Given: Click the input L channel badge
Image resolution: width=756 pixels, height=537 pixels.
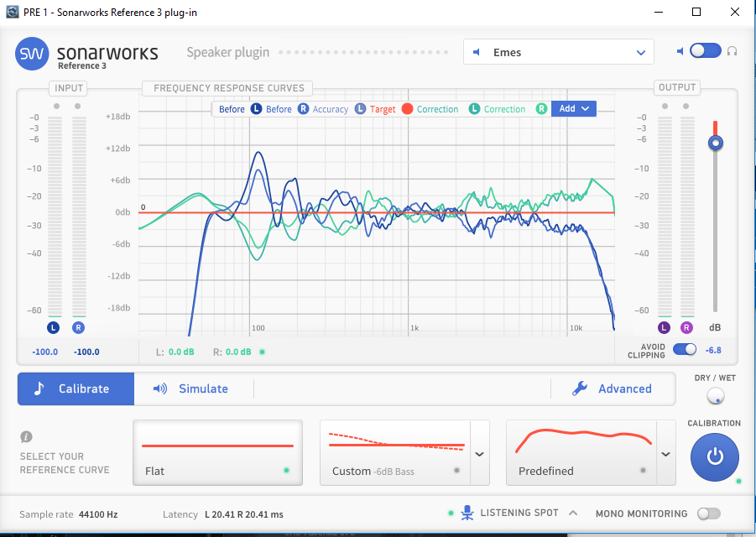Looking at the screenshot, I should [x=53, y=328].
